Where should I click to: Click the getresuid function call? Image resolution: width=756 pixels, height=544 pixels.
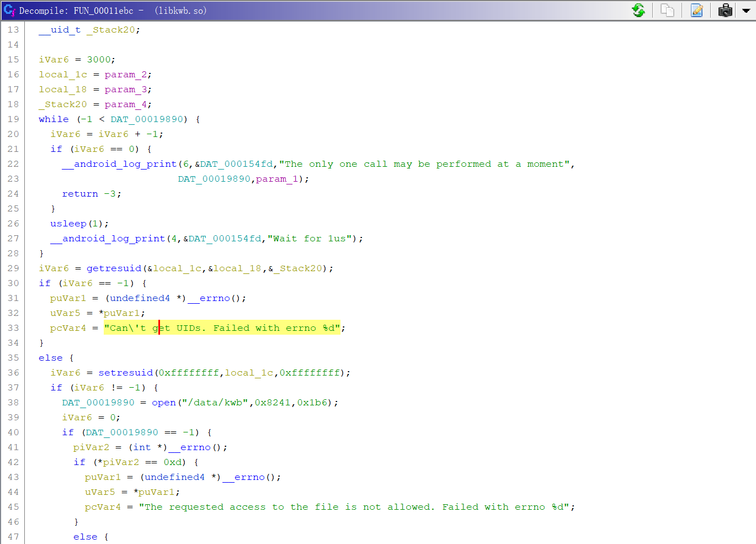point(114,268)
